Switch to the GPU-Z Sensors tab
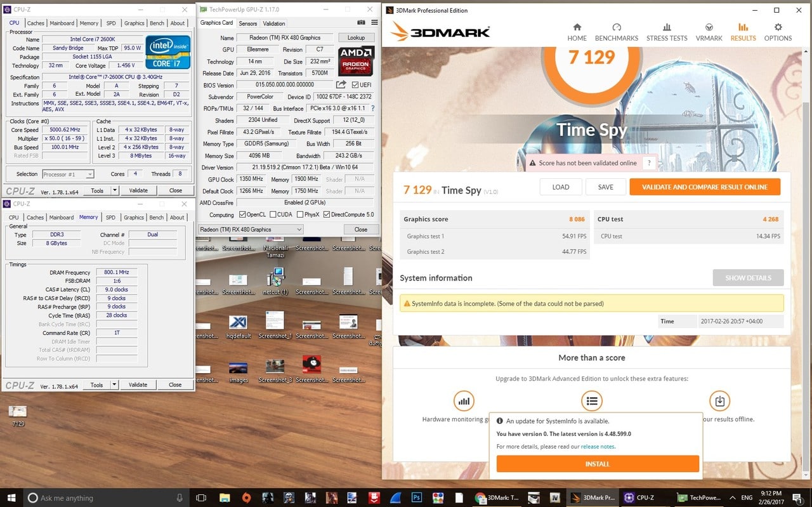 click(x=248, y=23)
